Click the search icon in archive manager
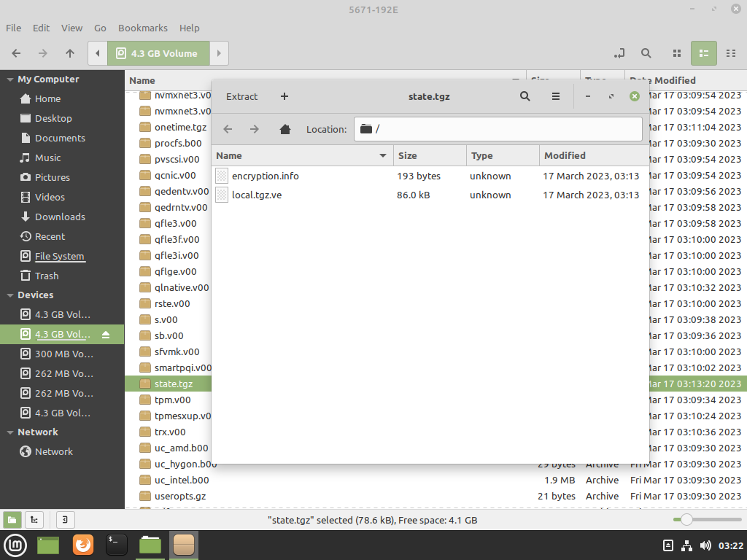This screenshot has height=560, width=747. tap(525, 96)
